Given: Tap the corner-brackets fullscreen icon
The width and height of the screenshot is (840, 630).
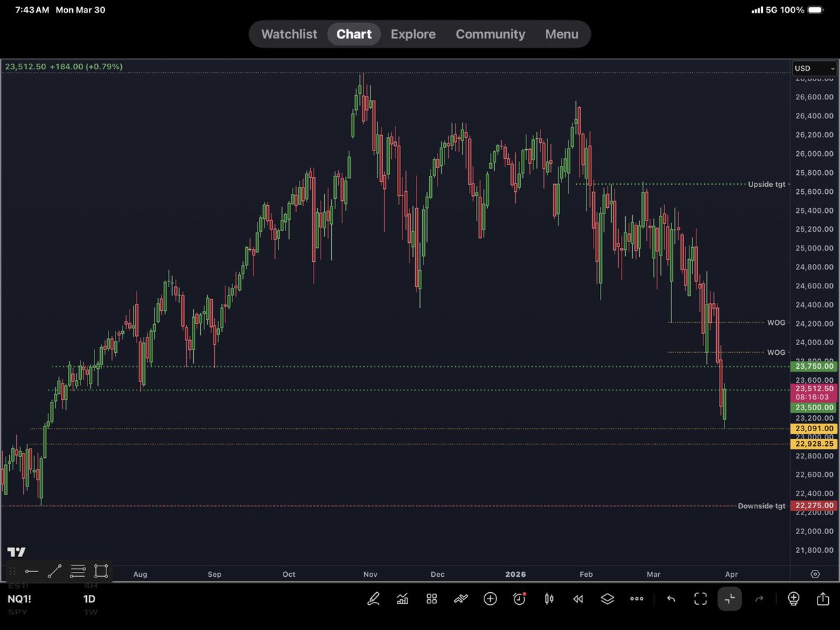Looking at the screenshot, I should [x=701, y=599].
